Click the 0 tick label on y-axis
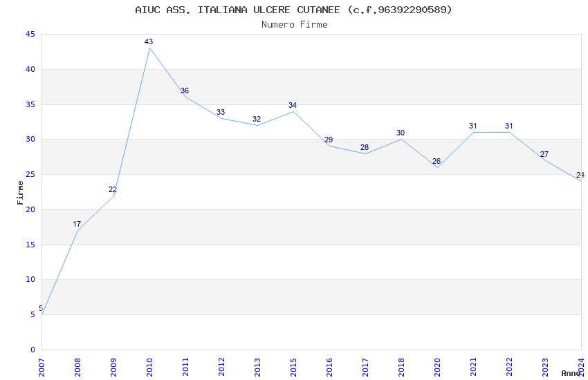588x380 pixels. [x=33, y=350]
